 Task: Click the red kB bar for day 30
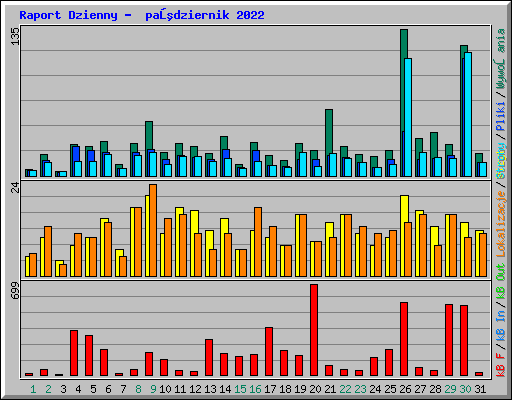(x=464, y=341)
